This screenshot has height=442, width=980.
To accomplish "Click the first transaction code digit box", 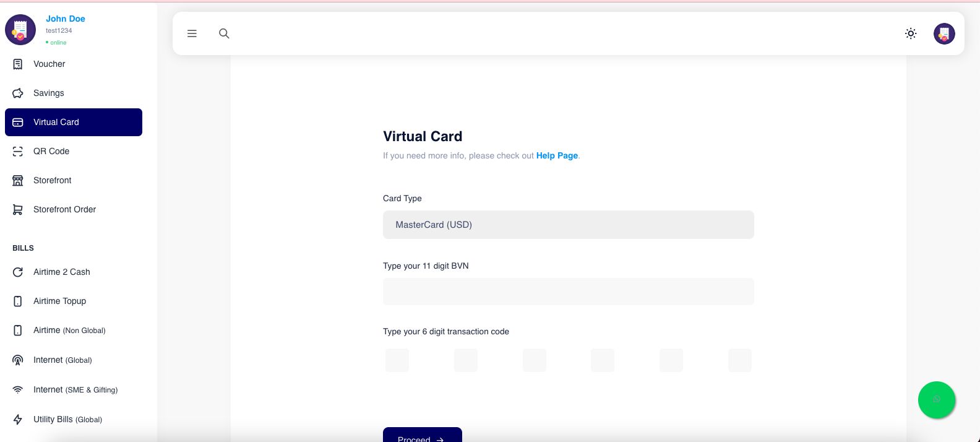I will pos(397,360).
